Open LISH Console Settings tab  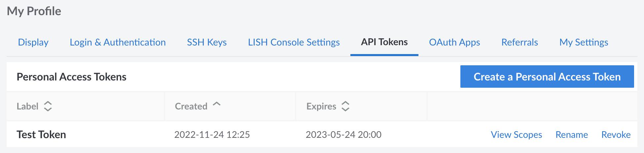294,42
